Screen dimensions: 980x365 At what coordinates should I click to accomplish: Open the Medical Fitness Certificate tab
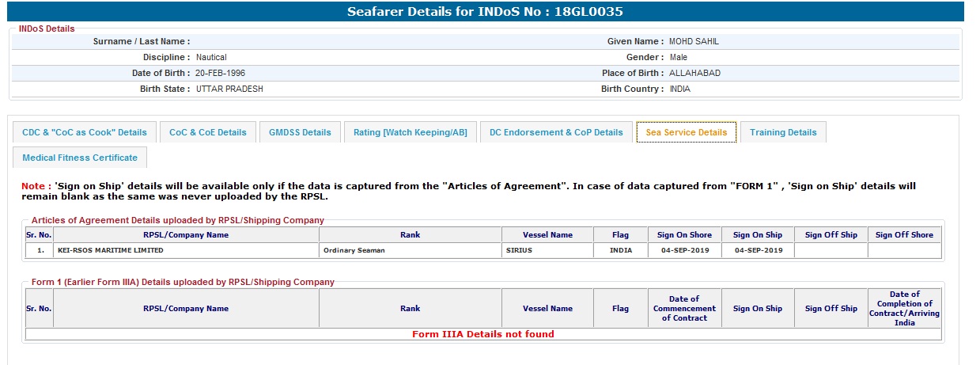pyautogui.click(x=80, y=158)
